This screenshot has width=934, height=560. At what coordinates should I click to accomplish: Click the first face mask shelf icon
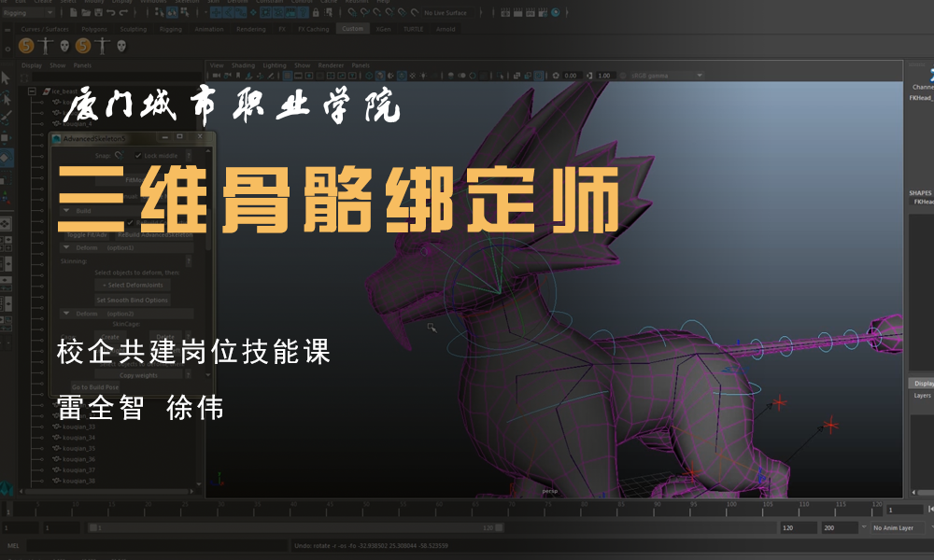(64, 45)
